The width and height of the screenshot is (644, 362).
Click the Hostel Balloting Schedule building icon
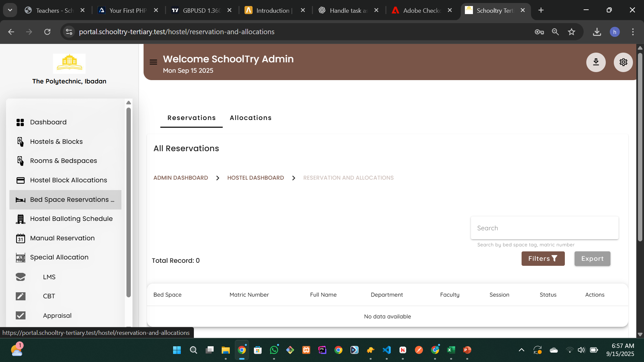[20, 219]
